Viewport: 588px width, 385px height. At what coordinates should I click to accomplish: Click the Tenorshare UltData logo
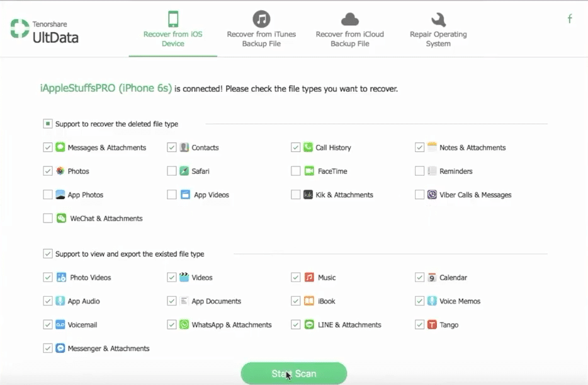pos(44,30)
